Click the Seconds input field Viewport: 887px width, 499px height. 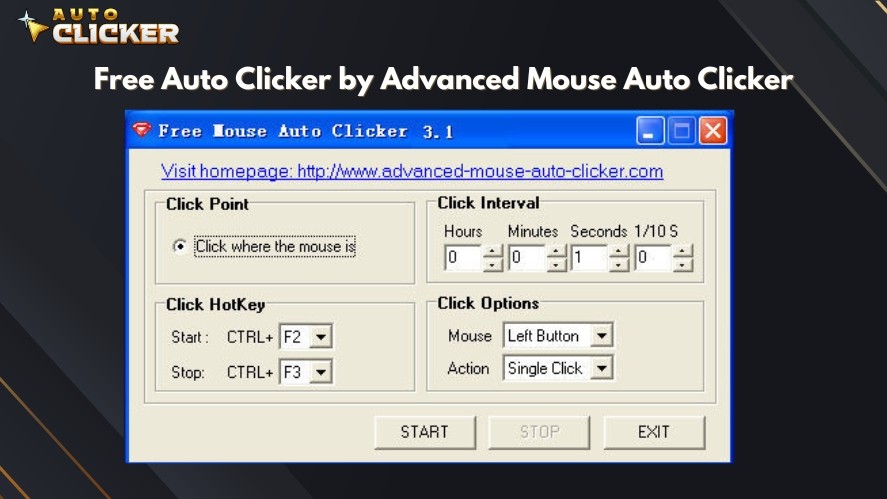(589, 258)
